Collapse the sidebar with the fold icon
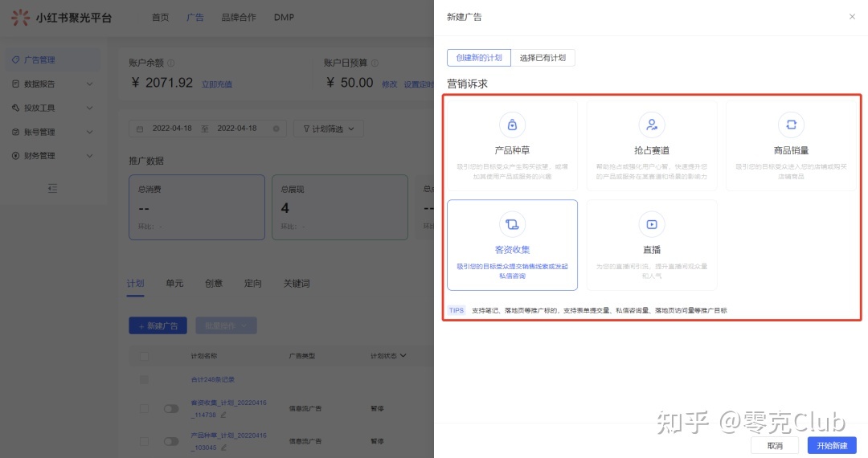The height and width of the screenshot is (458, 868). tap(52, 189)
